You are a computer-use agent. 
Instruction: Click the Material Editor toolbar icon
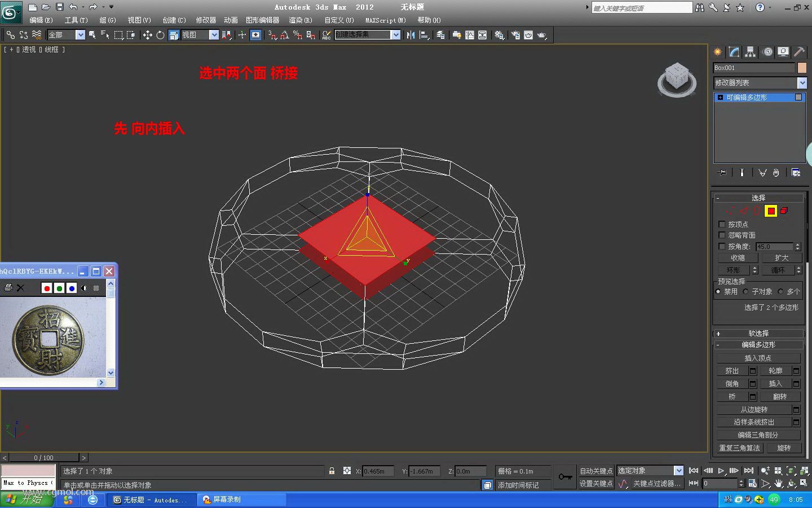[499, 35]
